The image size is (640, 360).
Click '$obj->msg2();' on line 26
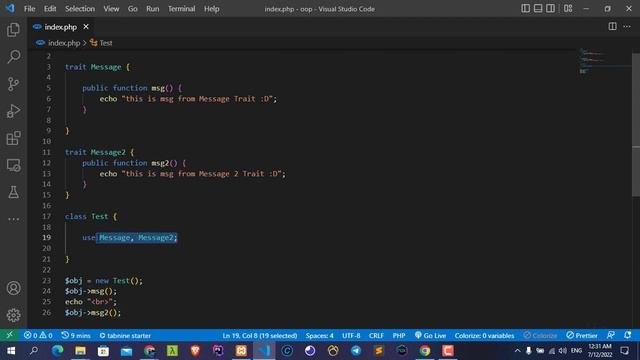[93, 313]
